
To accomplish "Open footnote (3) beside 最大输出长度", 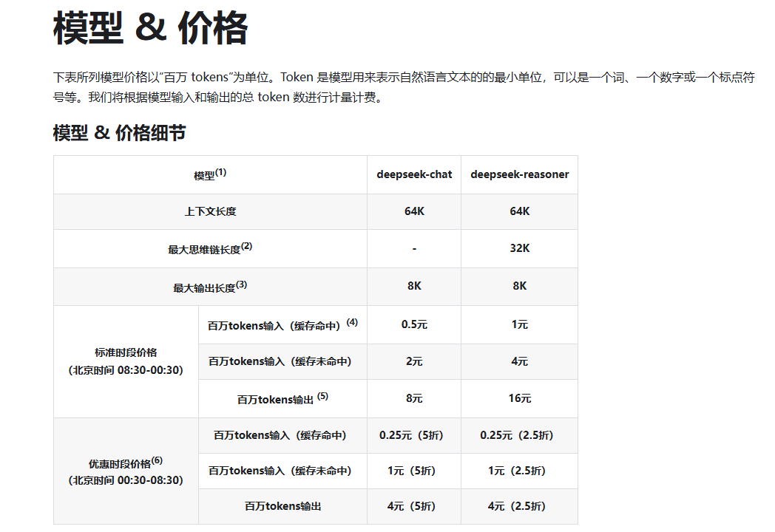I will [x=241, y=284].
